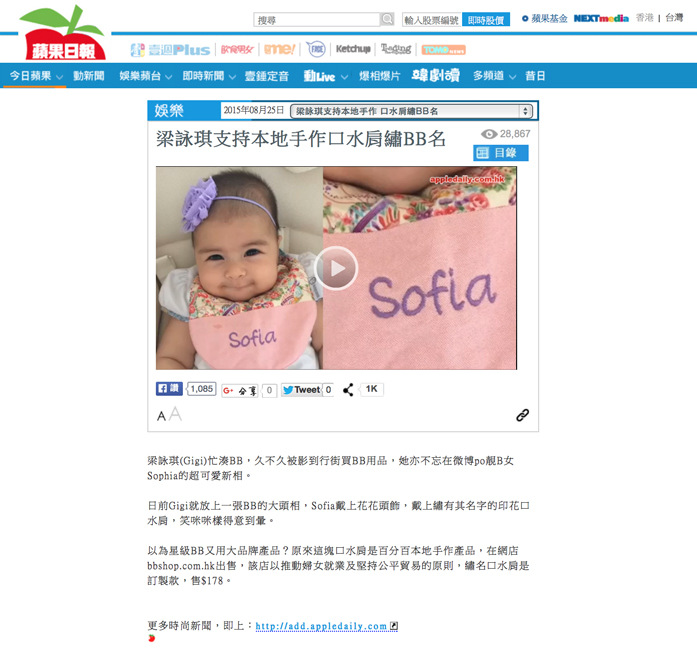Image resolution: width=697 pixels, height=657 pixels.
Task: Copy the article permalink chain icon
Action: point(522,415)
